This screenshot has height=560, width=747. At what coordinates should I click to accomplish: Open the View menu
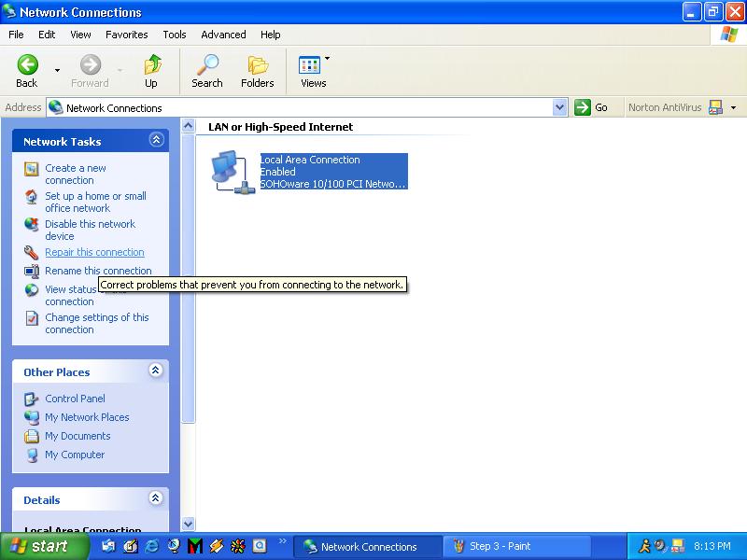(80, 35)
